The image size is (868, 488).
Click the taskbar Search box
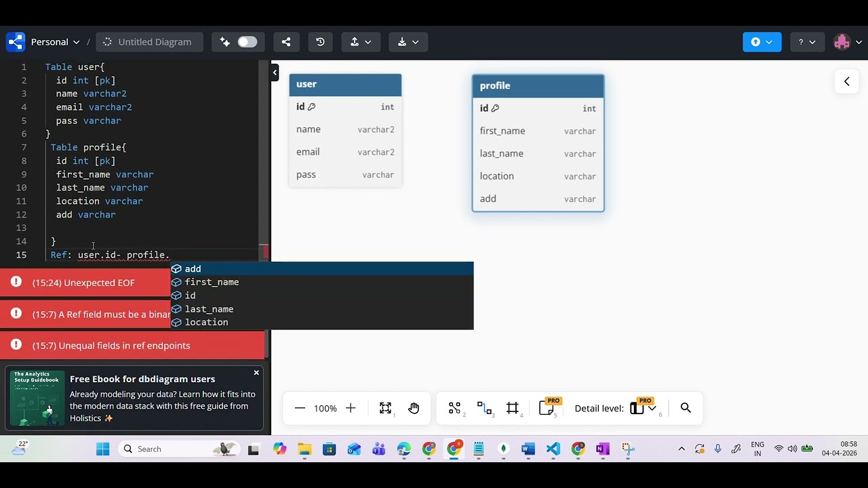pyautogui.click(x=178, y=449)
